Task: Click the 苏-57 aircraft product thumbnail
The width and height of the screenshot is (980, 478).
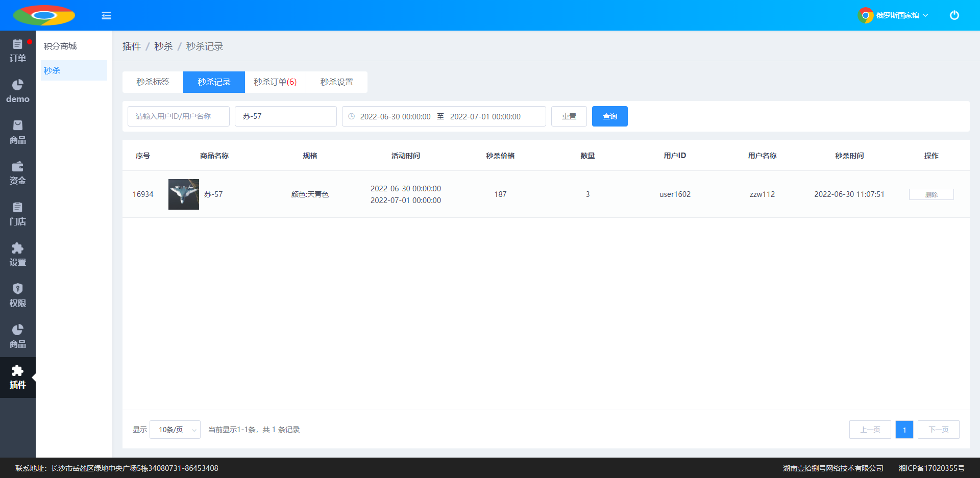Action: pos(184,194)
